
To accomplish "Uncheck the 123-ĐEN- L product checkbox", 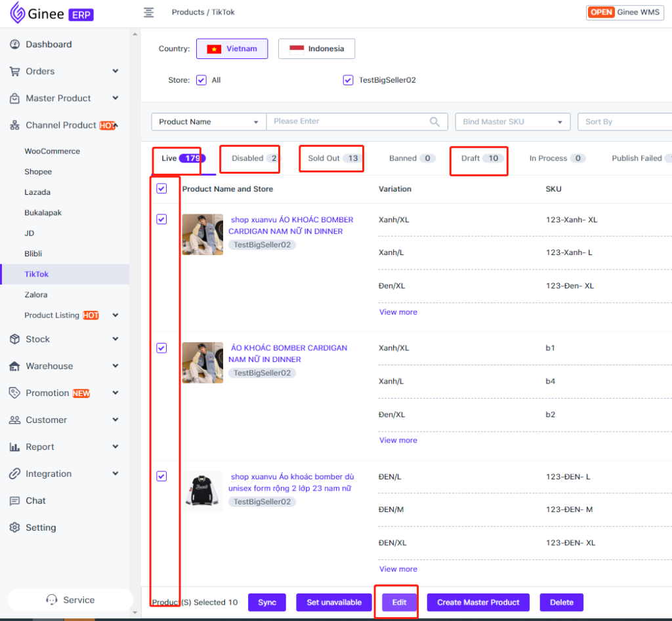I will [x=161, y=476].
